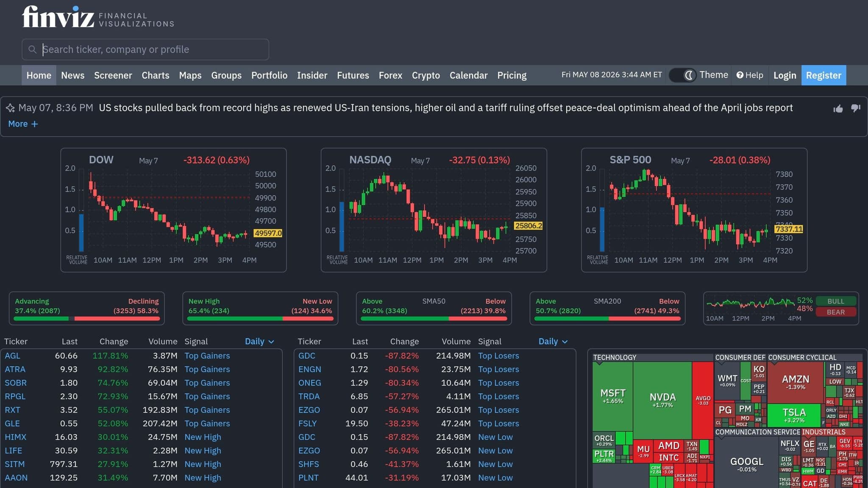Open the Daily dropdown for gainers table

point(259,341)
